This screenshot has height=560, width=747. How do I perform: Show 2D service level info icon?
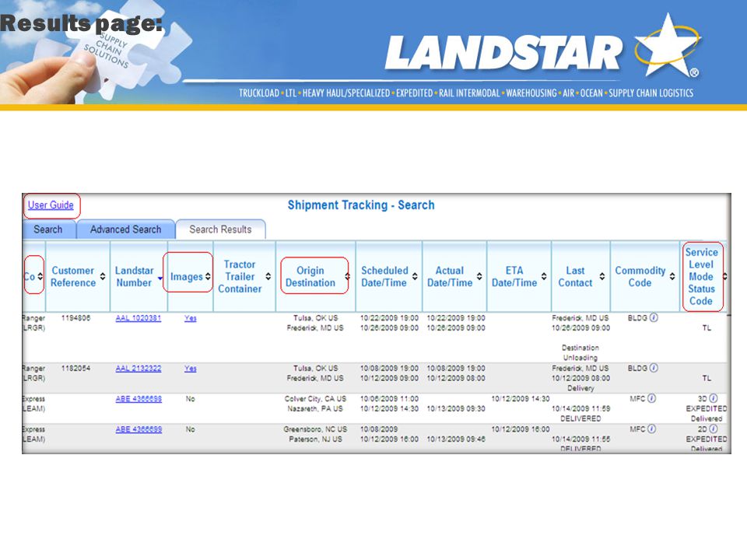714,429
